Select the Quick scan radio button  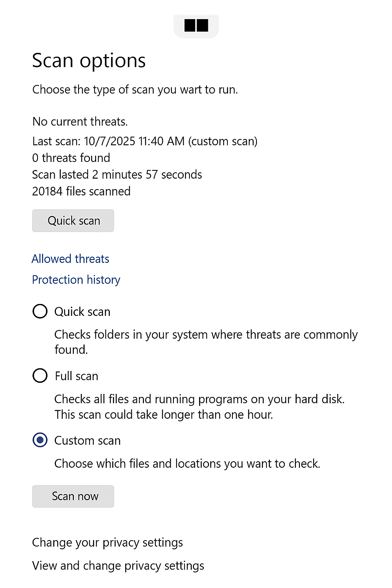point(40,311)
